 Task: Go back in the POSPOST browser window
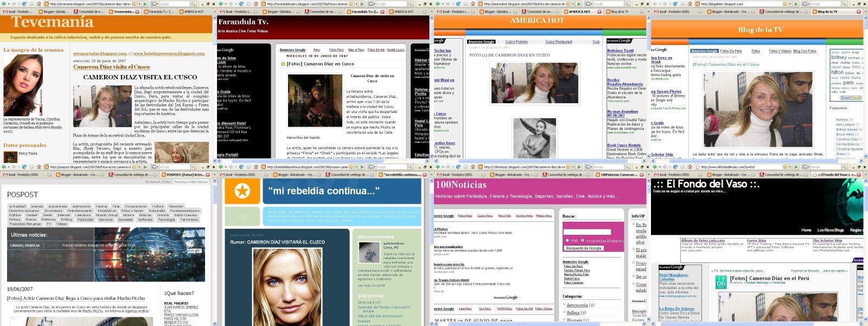[4, 167]
